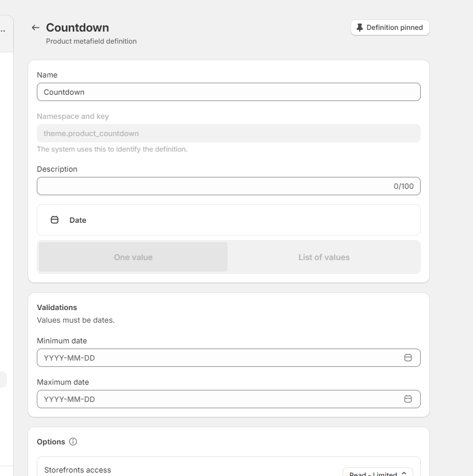Click the Minimum date input field
Screen dimensions: 473x476
point(218,358)
